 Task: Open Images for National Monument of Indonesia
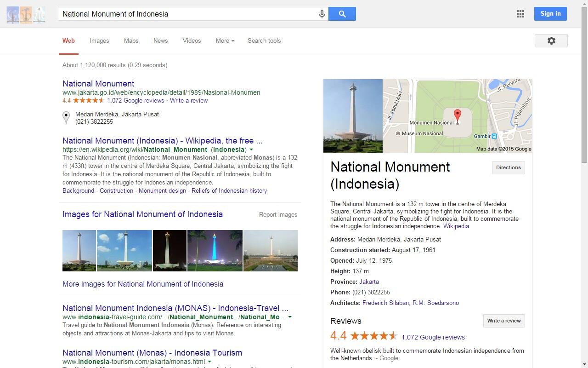pyautogui.click(x=142, y=214)
